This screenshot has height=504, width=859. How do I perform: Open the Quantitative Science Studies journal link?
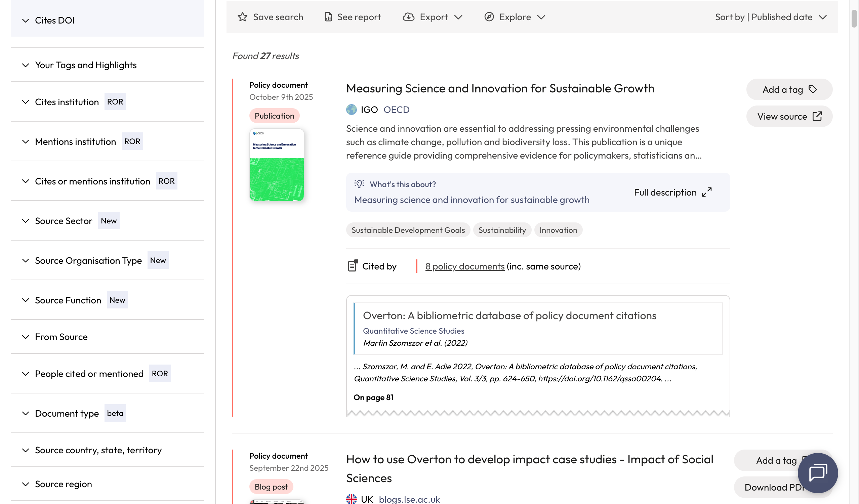[413, 331]
